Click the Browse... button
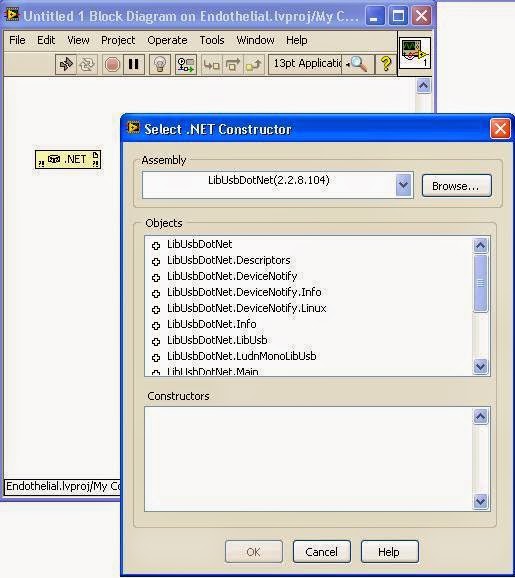This screenshot has height=578, width=515. coord(457,186)
